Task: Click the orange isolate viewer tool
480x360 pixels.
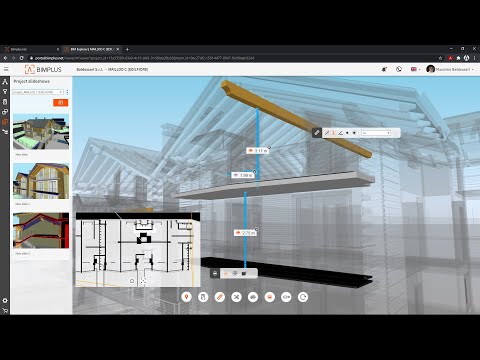Action: pyautogui.click(x=270, y=297)
